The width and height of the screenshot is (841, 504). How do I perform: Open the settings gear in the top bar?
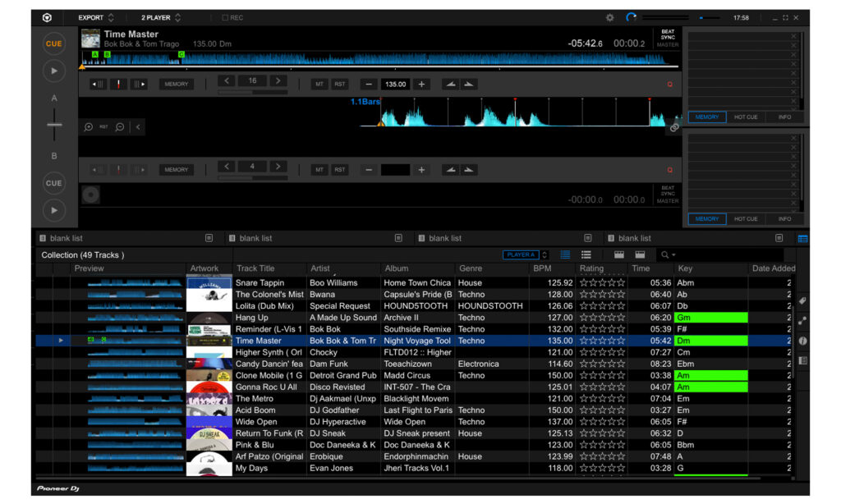click(x=609, y=17)
